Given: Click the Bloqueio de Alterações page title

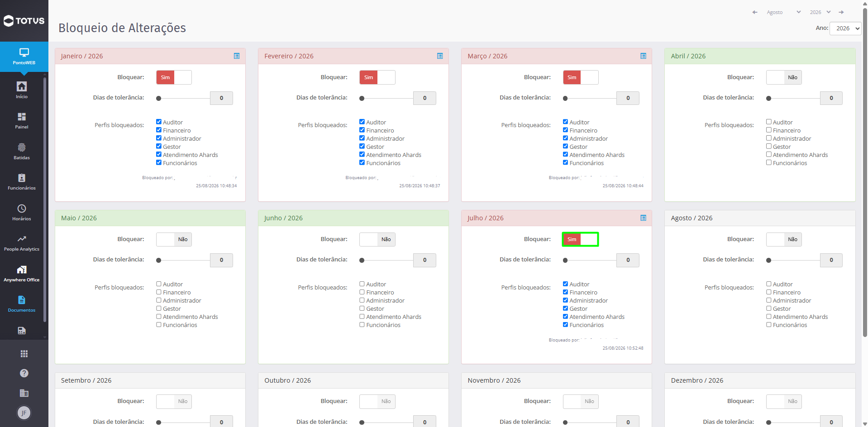Looking at the screenshot, I should click(122, 28).
